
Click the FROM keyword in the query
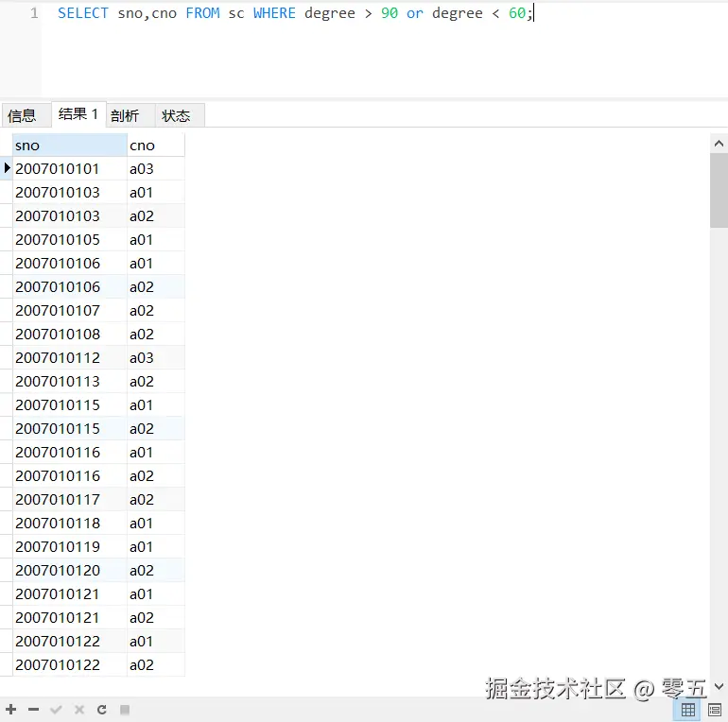pos(202,13)
